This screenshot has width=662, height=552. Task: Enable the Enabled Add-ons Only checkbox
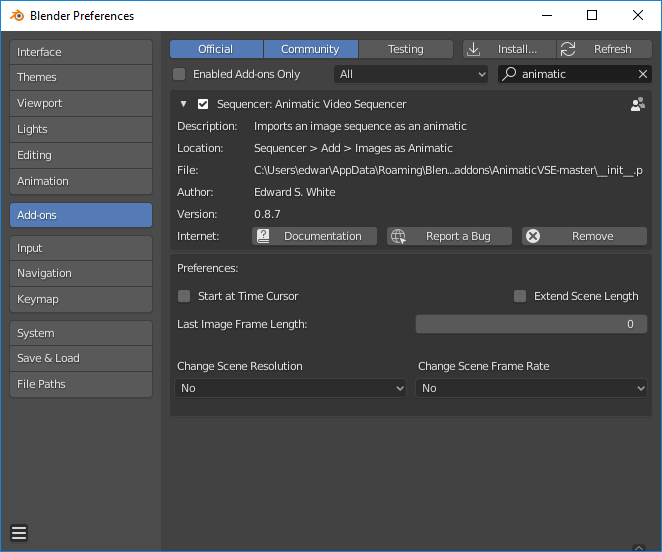(180, 74)
